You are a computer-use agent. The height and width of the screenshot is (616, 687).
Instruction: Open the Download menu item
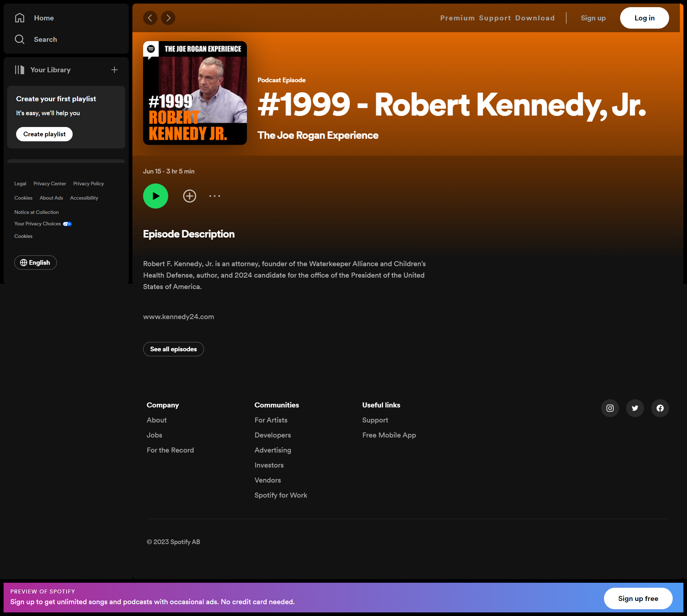535,18
